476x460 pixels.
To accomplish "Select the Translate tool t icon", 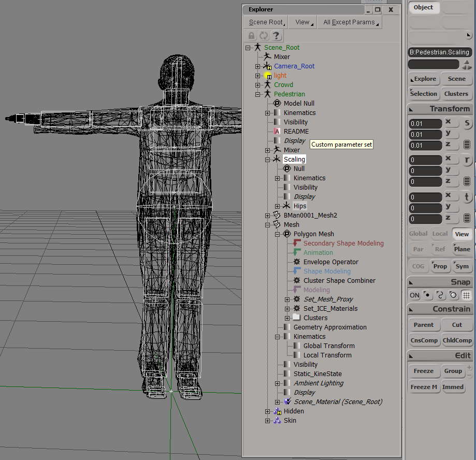I will point(467,197).
